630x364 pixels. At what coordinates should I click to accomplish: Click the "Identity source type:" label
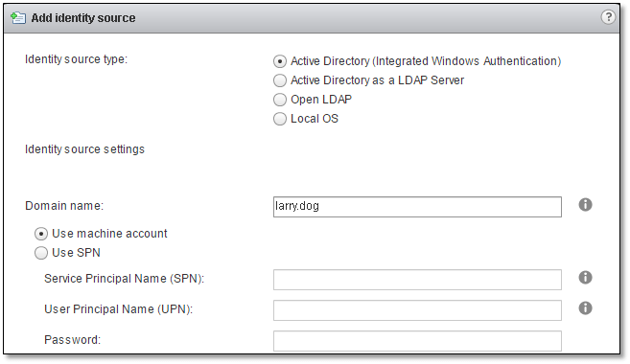click(x=76, y=59)
